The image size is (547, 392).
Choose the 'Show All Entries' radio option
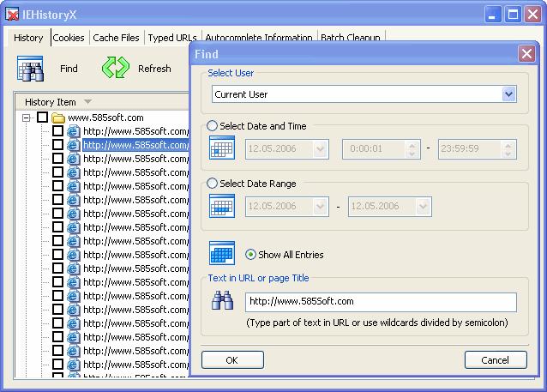(250, 255)
